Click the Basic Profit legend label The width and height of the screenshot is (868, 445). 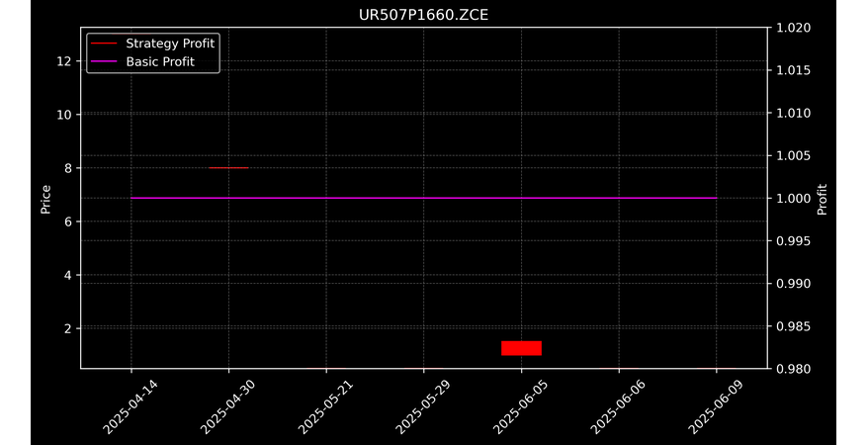point(160,61)
